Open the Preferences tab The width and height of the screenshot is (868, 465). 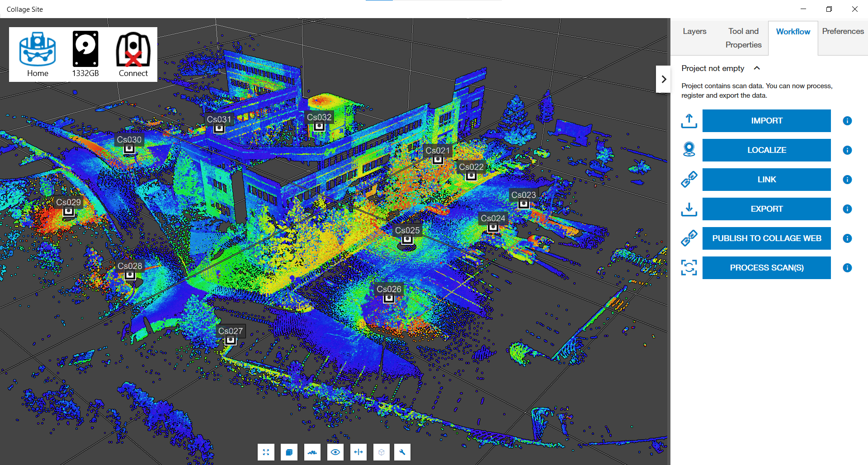[x=843, y=31]
